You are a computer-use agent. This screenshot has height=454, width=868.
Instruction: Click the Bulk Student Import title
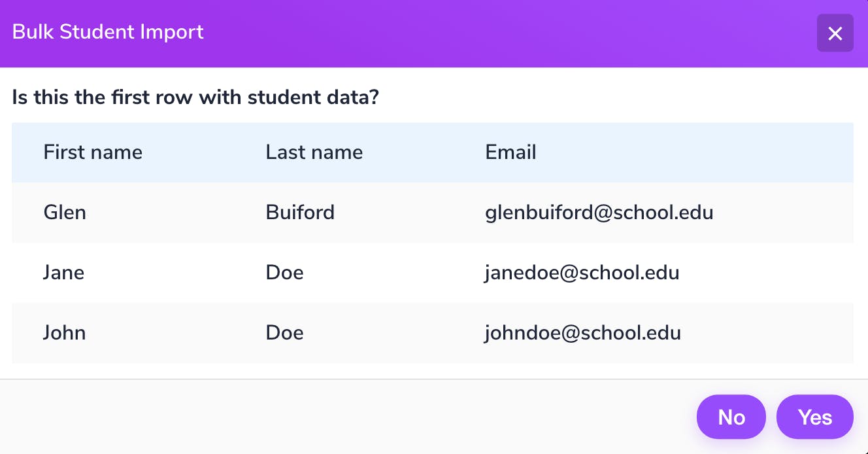point(108,32)
